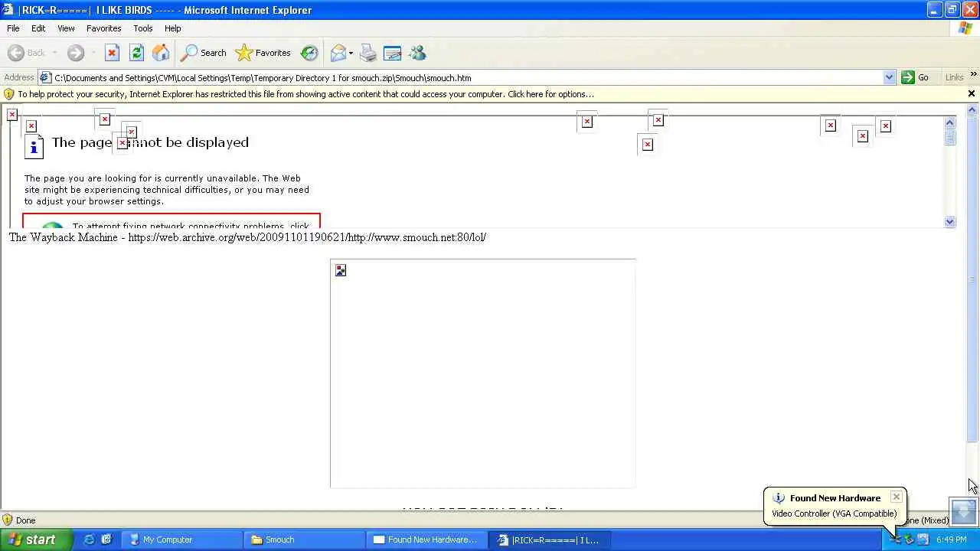Open the Search toolbar button
Viewport: 980px width, 551px height.
(203, 53)
